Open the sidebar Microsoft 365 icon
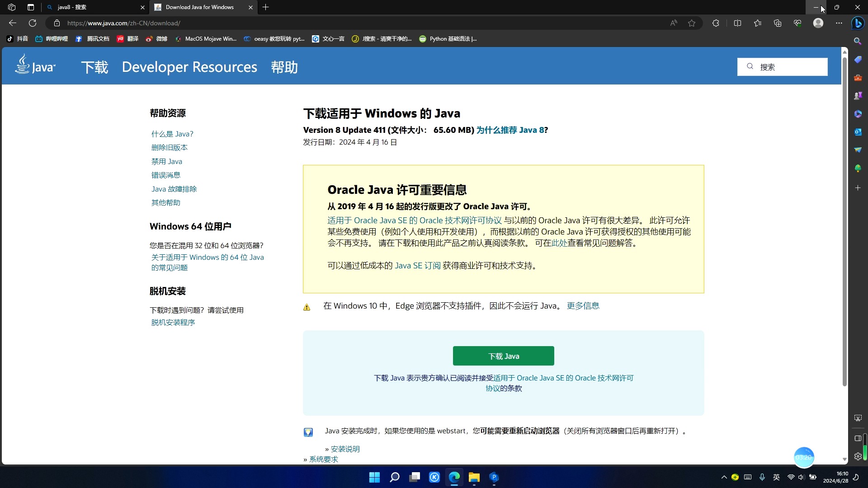Image resolution: width=868 pixels, height=488 pixels. pos(858,114)
